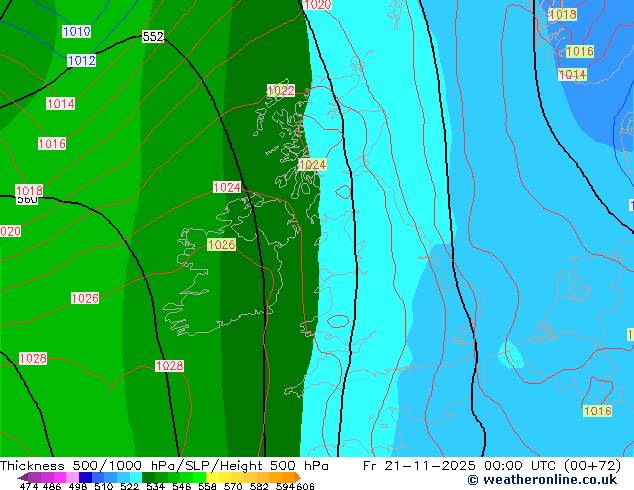Click the 1014 label in the top right
This screenshot has width=634, height=490.
(572, 74)
